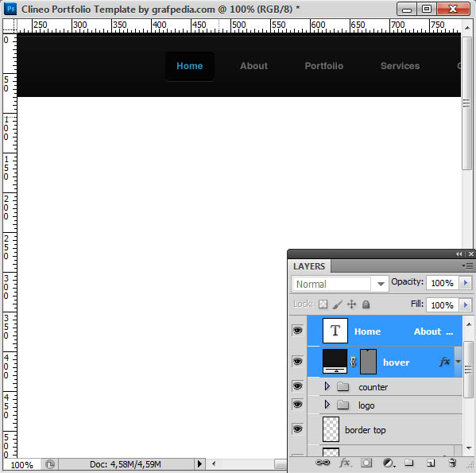Create a new layer with the page icon

pos(431,463)
